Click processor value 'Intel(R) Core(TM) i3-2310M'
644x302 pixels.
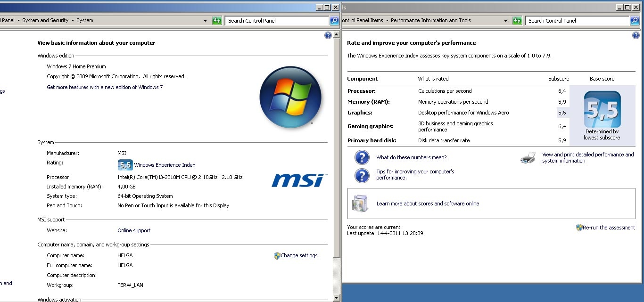tap(180, 177)
